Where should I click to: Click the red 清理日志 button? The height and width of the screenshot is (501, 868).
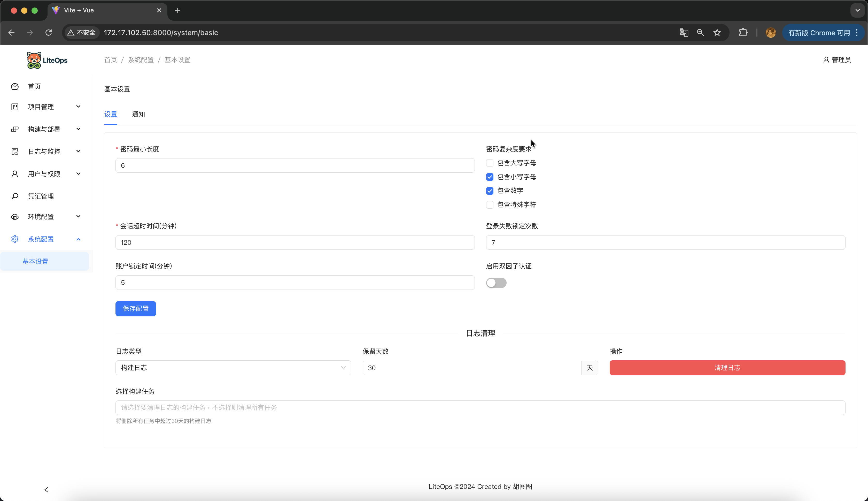(x=727, y=368)
